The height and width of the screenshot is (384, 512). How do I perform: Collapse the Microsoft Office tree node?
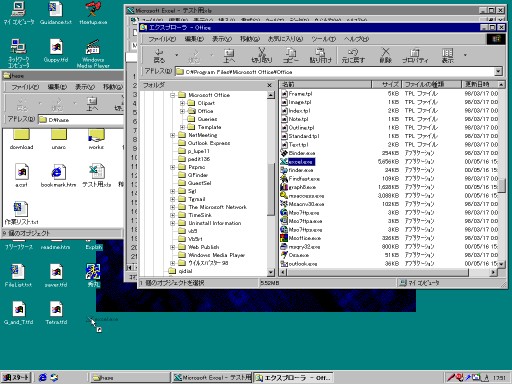[172, 95]
